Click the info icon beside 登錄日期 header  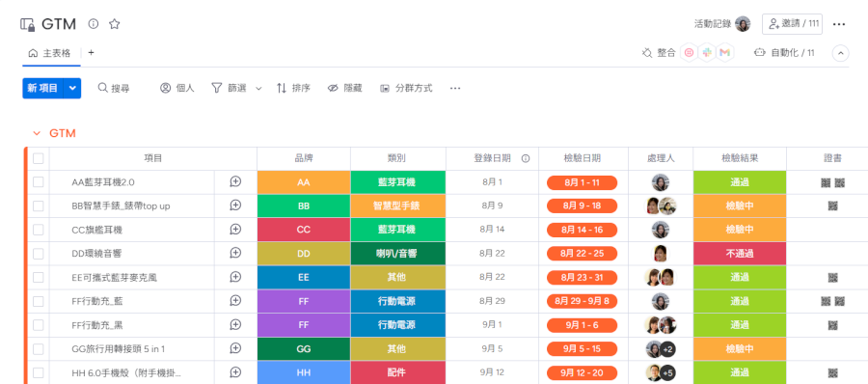526,158
